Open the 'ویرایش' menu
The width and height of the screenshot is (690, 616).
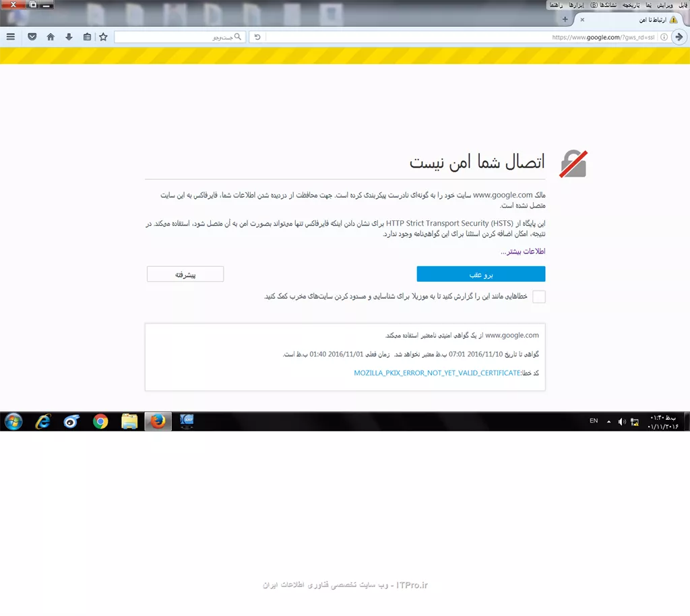[665, 5]
